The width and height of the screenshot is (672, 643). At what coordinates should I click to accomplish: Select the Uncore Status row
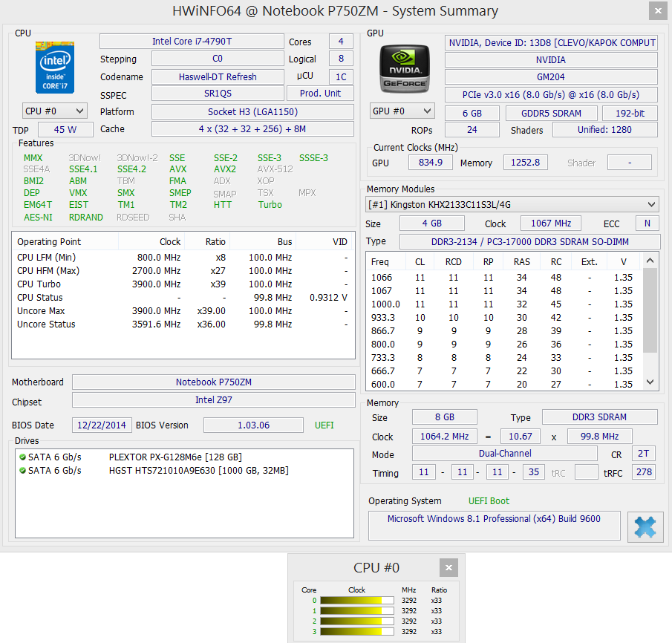click(x=183, y=324)
